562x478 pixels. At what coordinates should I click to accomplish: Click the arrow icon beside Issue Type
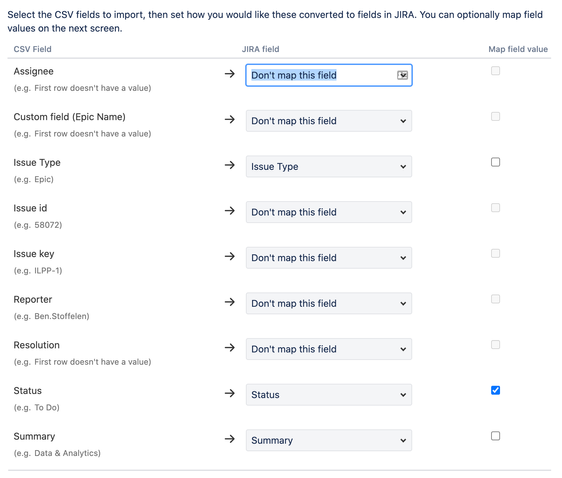click(230, 165)
